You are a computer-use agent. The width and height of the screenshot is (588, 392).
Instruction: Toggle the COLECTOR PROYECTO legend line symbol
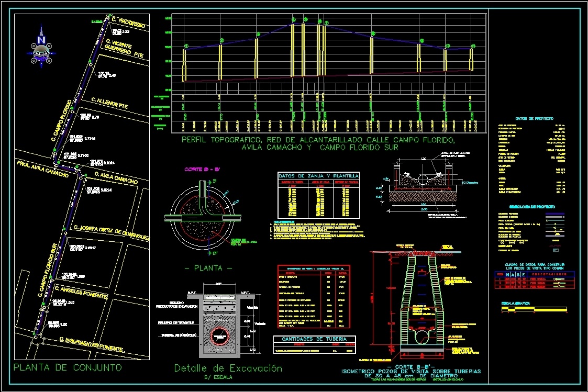click(x=555, y=214)
